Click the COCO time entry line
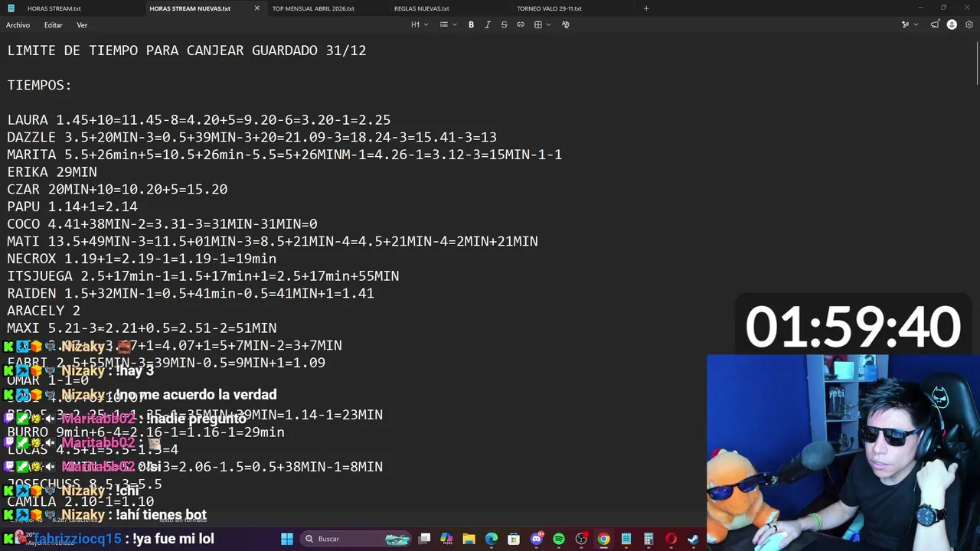 [x=162, y=224]
